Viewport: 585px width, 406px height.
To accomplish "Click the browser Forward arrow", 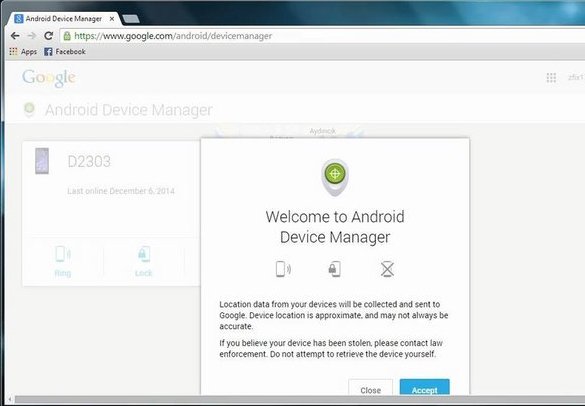I will coord(32,36).
